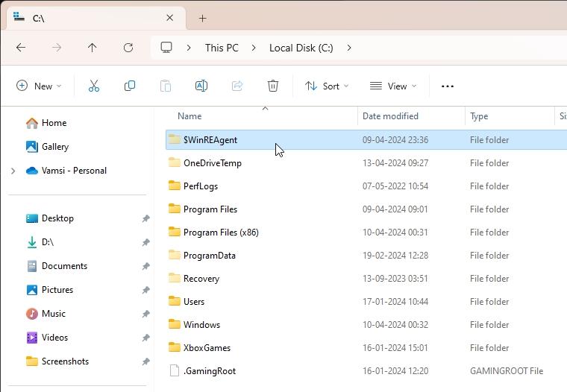Viewport: 567px width, 392px height.
Task: Open Gallery in the sidebar
Action: pyautogui.click(x=47, y=147)
